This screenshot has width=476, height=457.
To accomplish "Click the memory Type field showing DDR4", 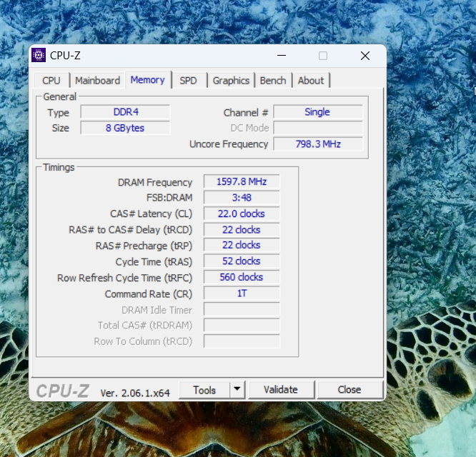I will point(125,112).
